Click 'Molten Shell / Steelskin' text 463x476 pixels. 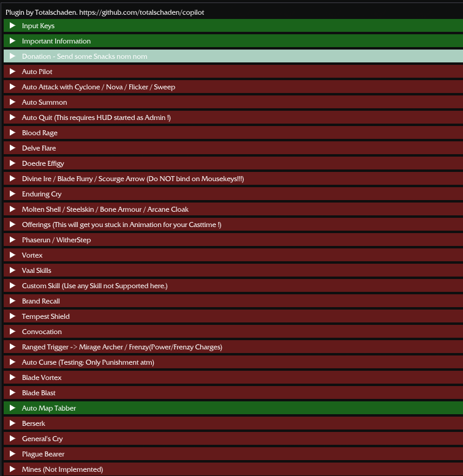(58, 209)
